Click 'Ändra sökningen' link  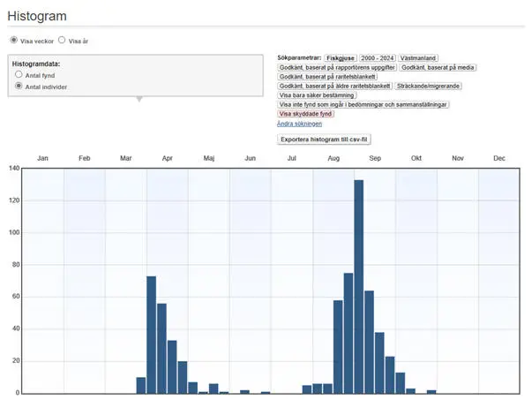pyautogui.click(x=297, y=124)
